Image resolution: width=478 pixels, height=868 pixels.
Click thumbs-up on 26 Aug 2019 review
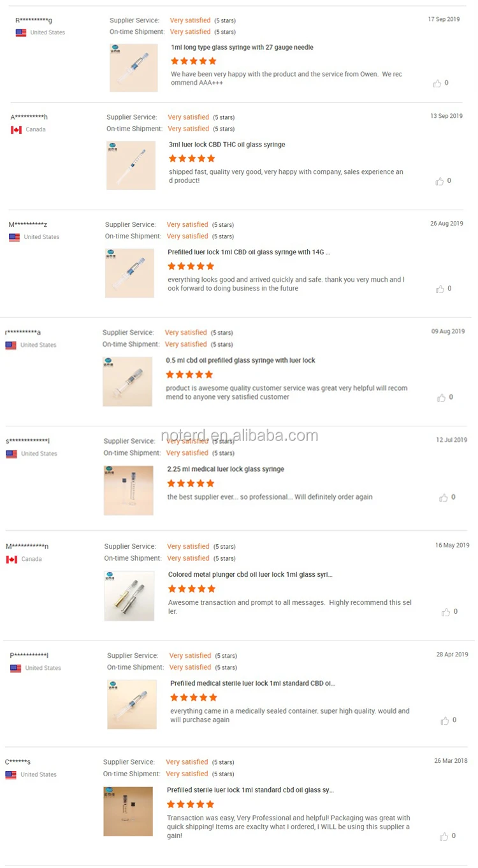(440, 289)
